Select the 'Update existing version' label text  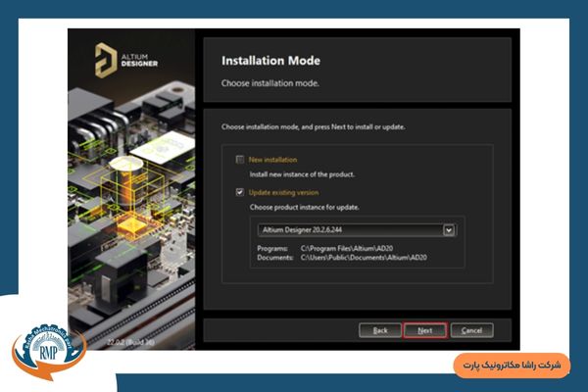[x=284, y=193]
